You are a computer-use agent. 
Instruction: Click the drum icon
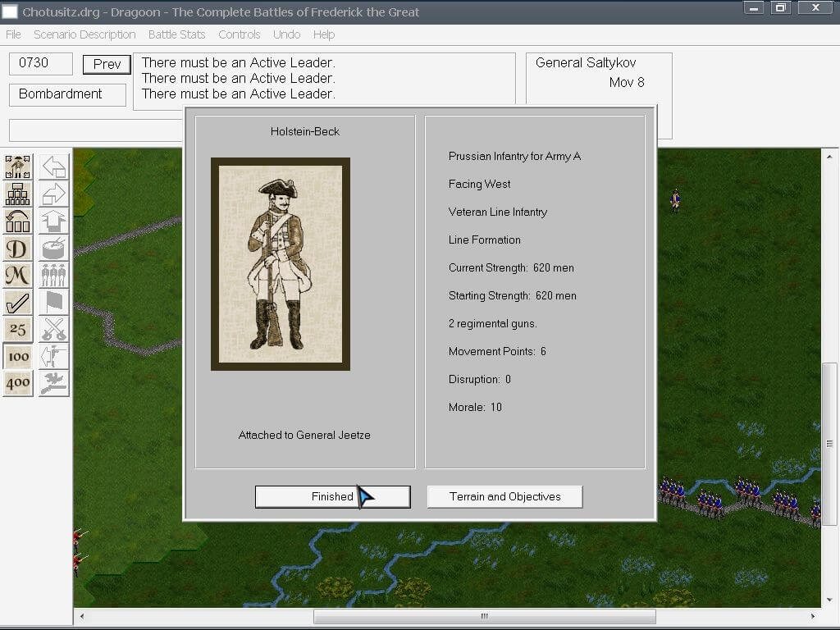[54, 249]
